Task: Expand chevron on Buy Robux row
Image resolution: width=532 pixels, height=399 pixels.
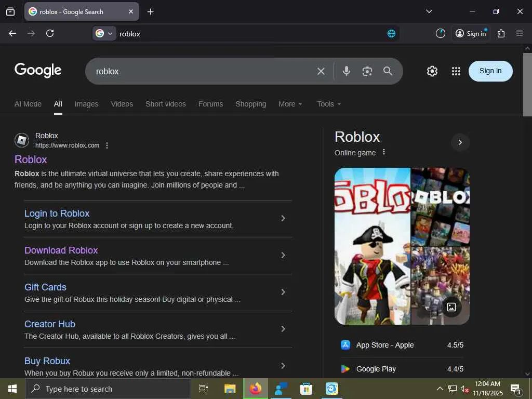Action: tap(283, 366)
